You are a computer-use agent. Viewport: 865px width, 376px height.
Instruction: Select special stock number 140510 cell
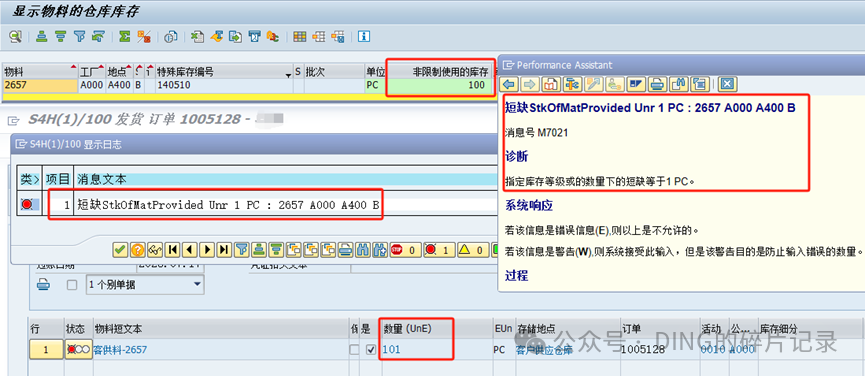(x=223, y=85)
